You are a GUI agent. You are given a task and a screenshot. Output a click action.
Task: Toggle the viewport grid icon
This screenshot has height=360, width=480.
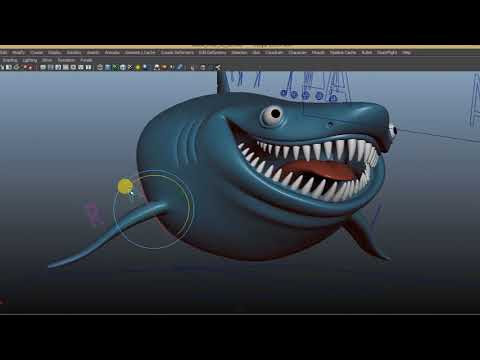click(43, 67)
